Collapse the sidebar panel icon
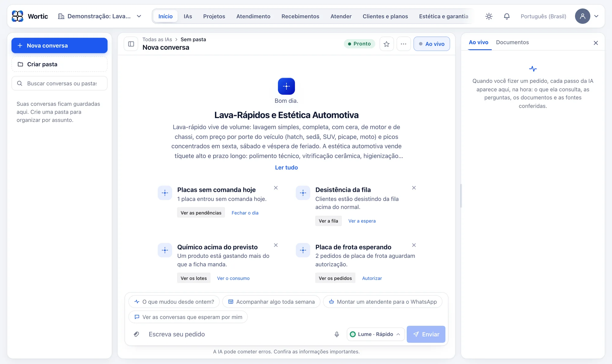 (x=131, y=44)
